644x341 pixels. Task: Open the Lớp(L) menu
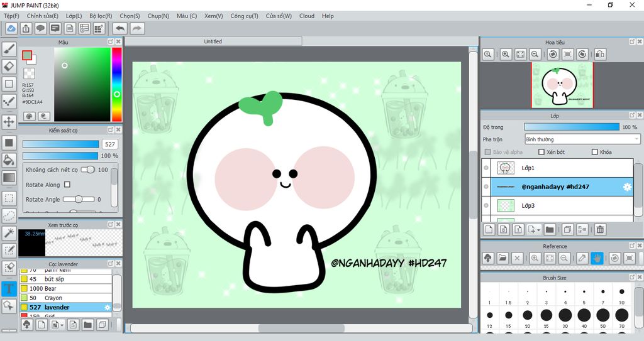[74, 16]
